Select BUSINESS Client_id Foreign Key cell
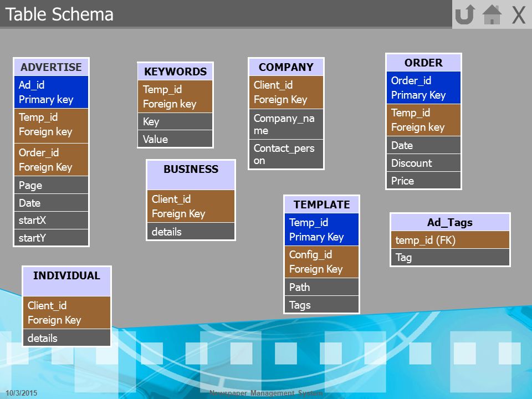Viewport: 532px width, 399px height. coord(191,206)
